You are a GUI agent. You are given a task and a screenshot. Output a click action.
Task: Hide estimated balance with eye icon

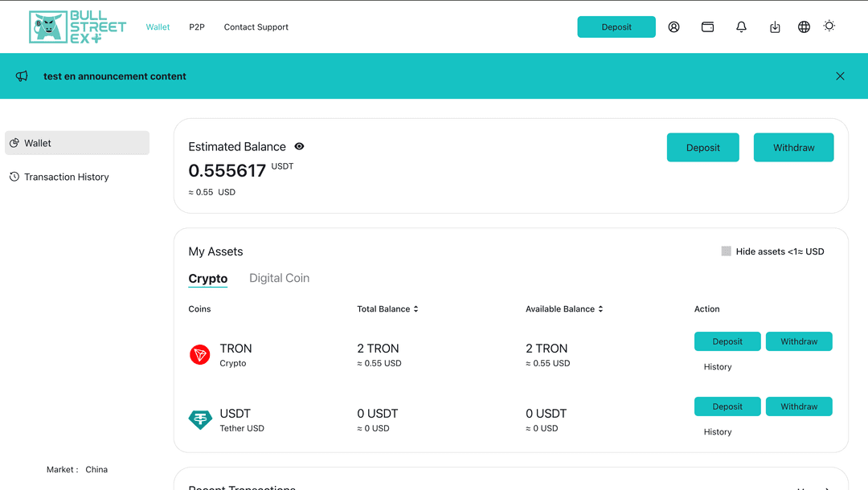click(x=299, y=146)
